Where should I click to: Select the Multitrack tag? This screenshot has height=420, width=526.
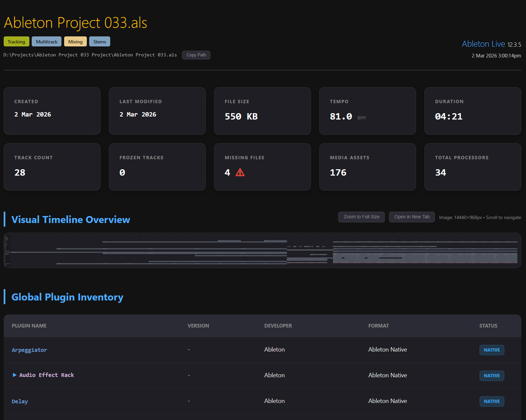(x=46, y=42)
